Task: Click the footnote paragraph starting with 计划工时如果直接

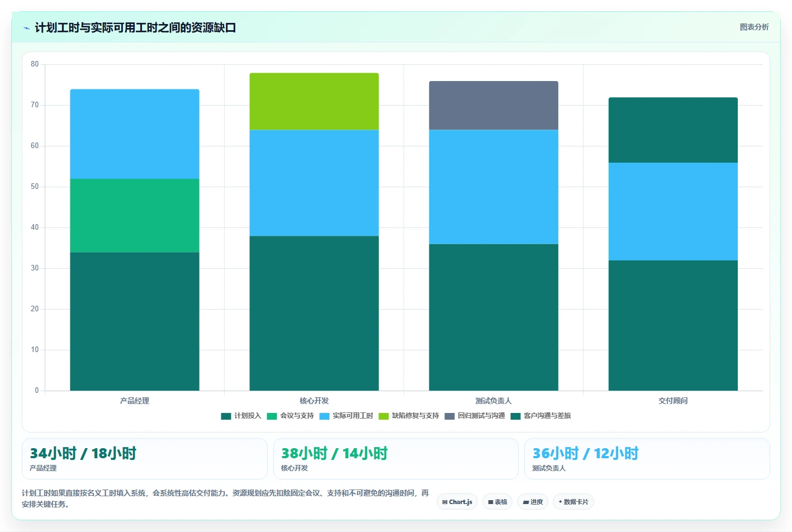Action: (x=225, y=498)
